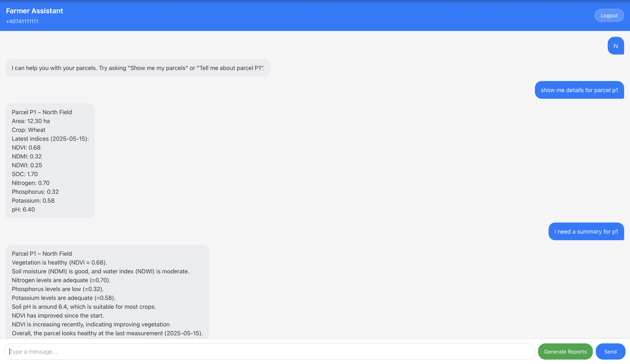Click the 'hi' message bubble

tap(615, 46)
